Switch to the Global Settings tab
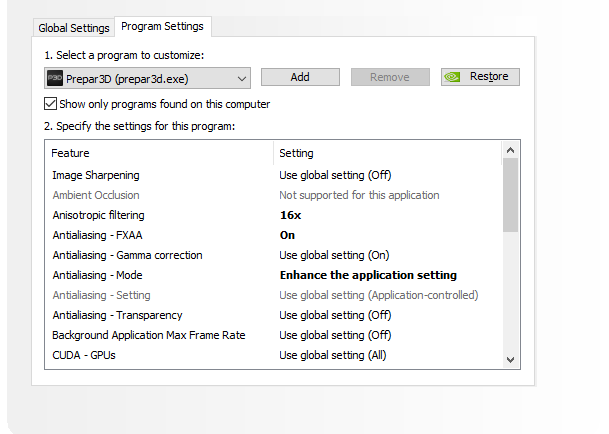 pos(74,28)
